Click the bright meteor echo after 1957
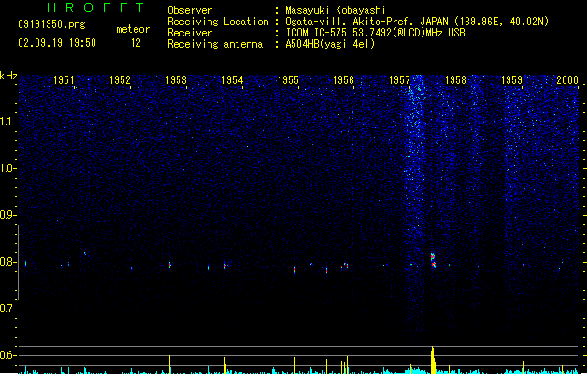 (433, 261)
